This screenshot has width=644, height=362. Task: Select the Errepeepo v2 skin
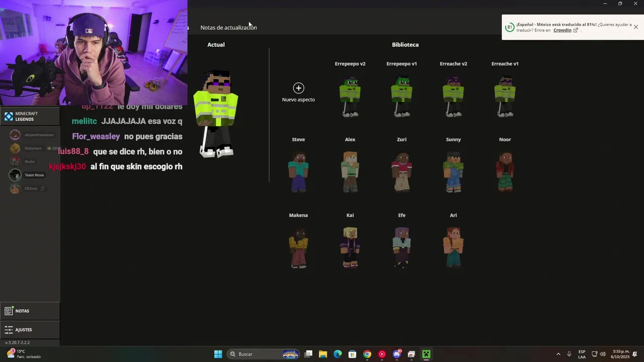[x=350, y=97]
